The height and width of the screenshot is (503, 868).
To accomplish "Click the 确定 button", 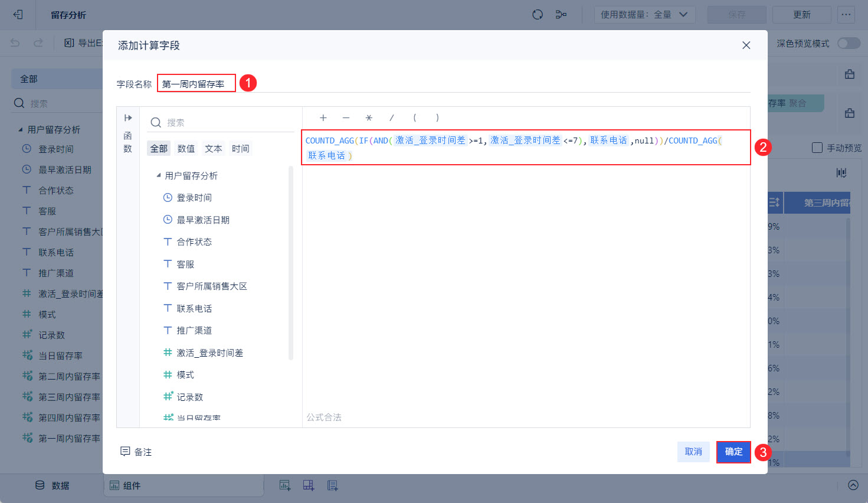I will pyautogui.click(x=733, y=452).
